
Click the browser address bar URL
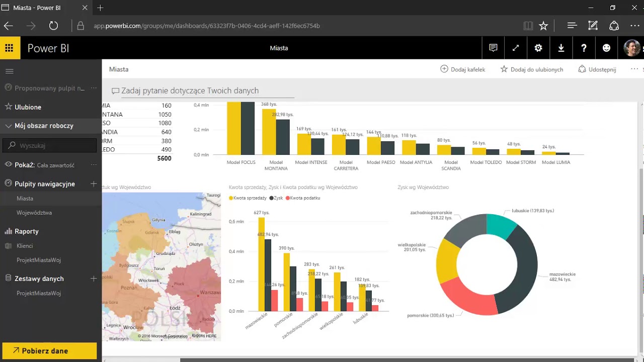(x=206, y=26)
